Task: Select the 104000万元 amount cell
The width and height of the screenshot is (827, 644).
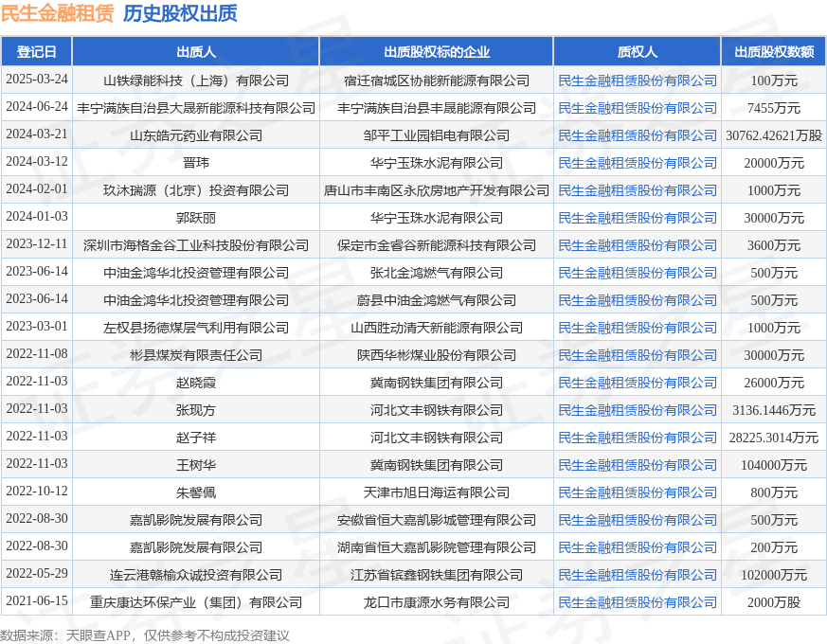Action: click(774, 465)
